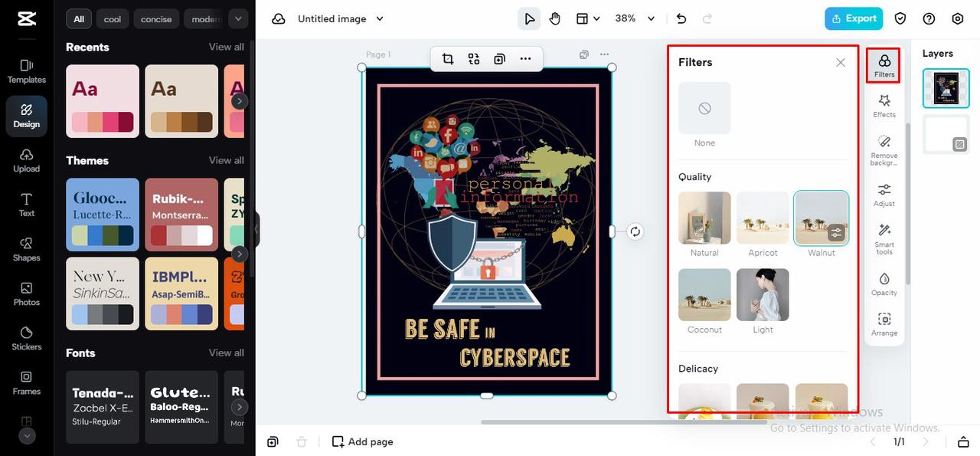Open the Effects tool
Screen dimensions: 980x456
pyautogui.click(x=884, y=106)
